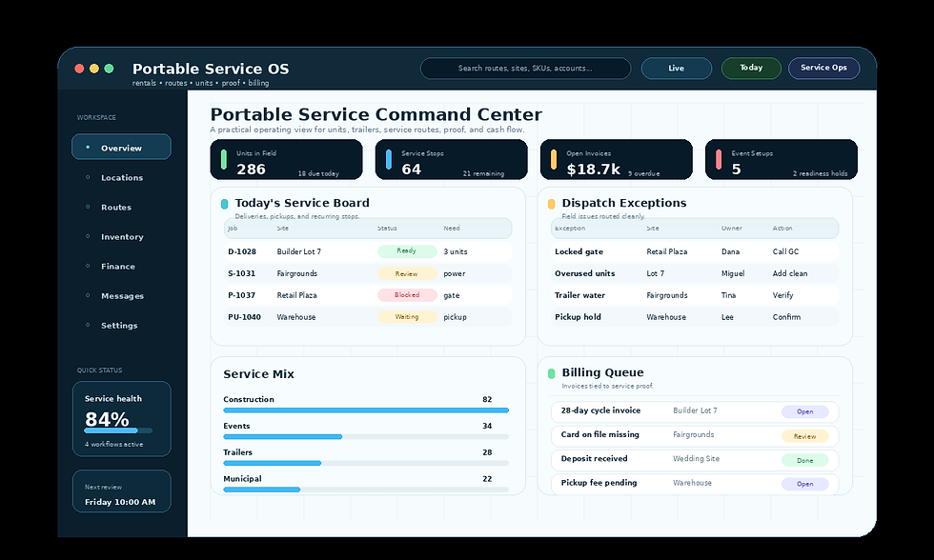Click the Live button
Image resolution: width=934 pixels, height=560 pixels.
[x=676, y=69]
